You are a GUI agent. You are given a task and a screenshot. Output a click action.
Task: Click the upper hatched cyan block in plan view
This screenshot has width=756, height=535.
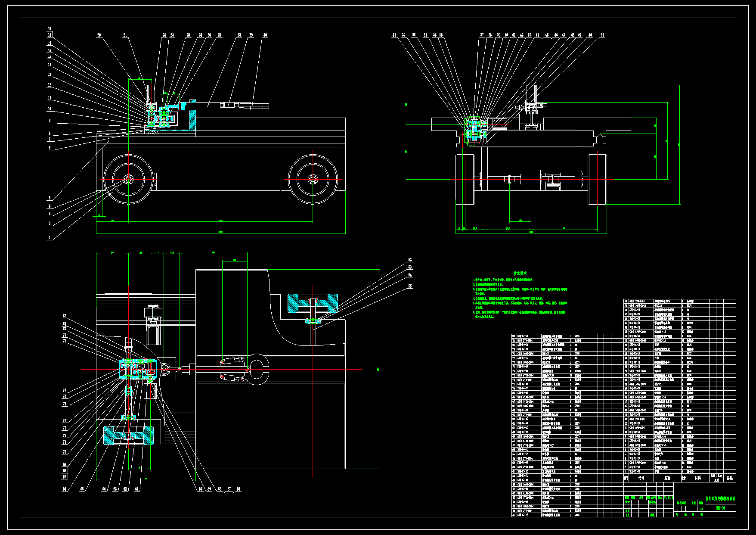313,303
